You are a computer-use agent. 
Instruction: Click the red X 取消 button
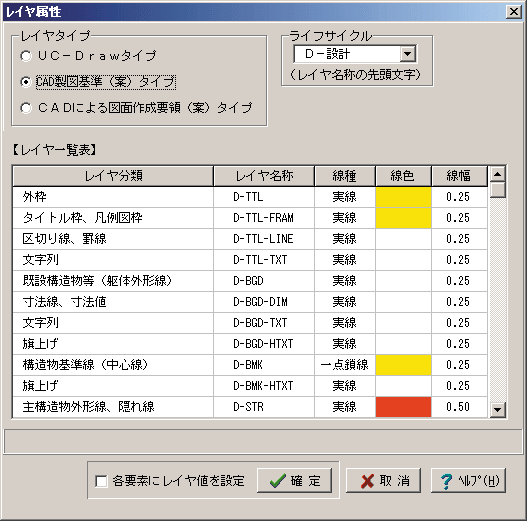[383, 481]
